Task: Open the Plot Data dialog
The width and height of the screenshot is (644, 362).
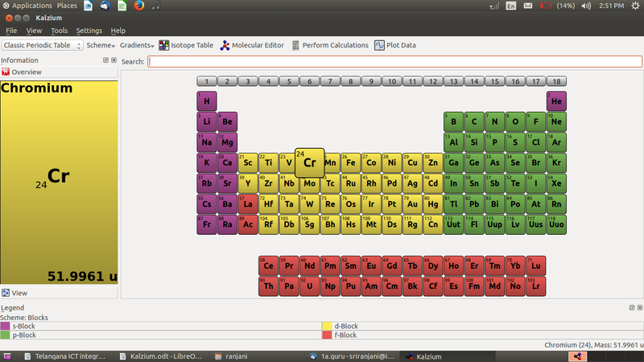Action: point(395,45)
